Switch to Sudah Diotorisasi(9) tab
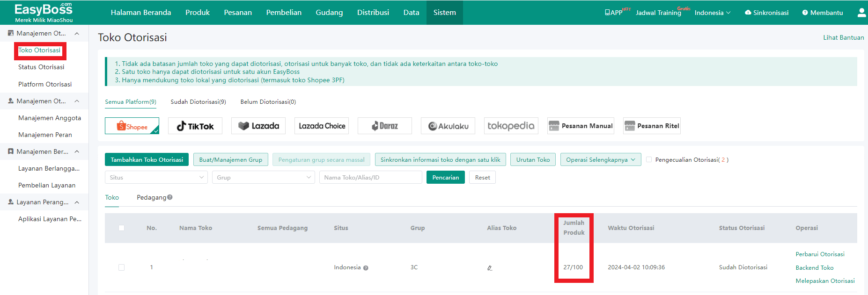Image resolution: width=868 pixels, height=295 pixels. tap(199, 101)
